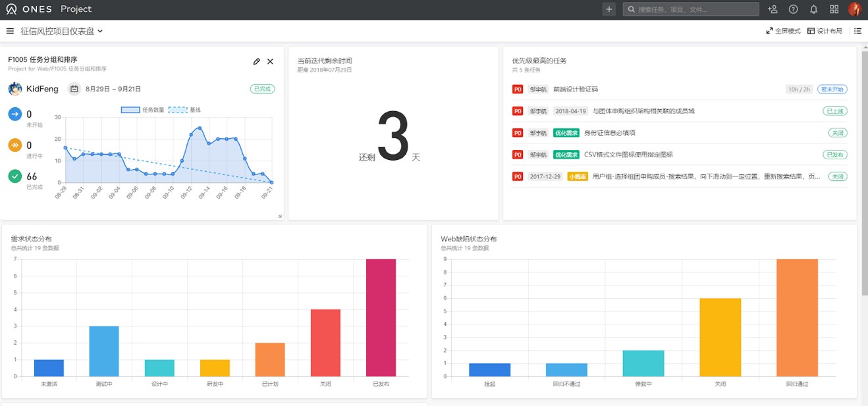Open the app grid switcher icon
Screen dimensions: 868x406
tap(834, 9)
